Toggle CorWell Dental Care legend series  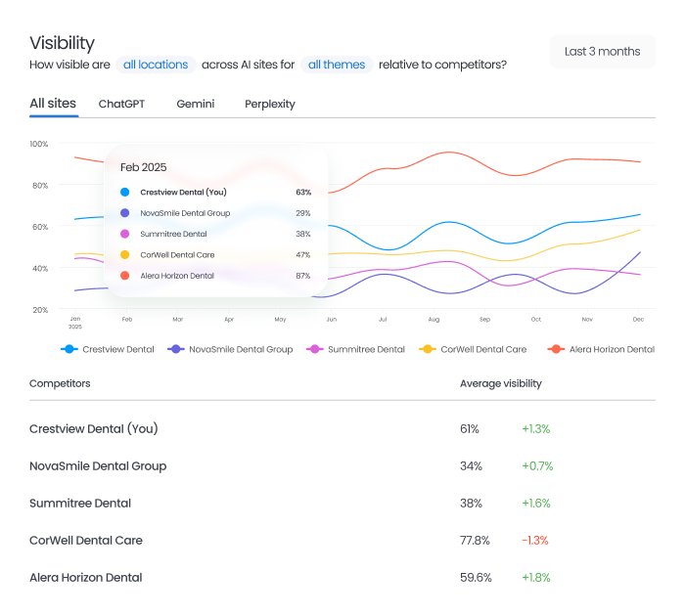click(473, 349)
